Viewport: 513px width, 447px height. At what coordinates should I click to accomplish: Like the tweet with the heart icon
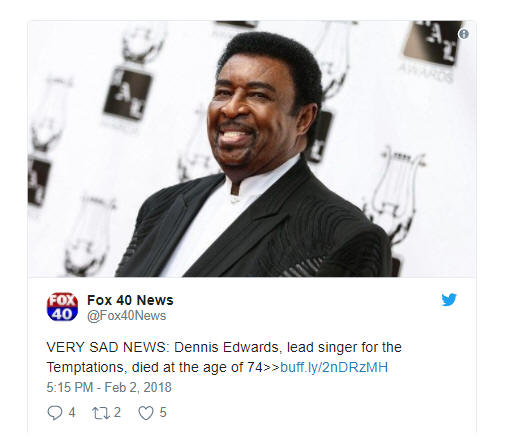click(146, 413)
